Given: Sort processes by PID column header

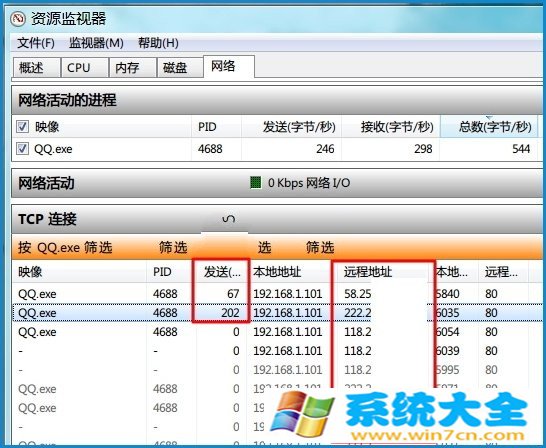Looking at the screenshot, I should click(x=216, y=127).
